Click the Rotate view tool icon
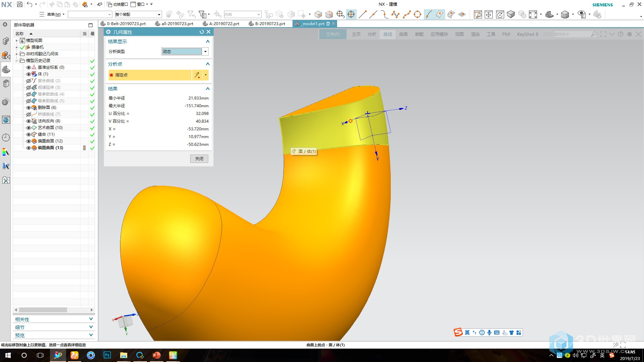This screenshot has width=644, height=362. click(500, 14)
